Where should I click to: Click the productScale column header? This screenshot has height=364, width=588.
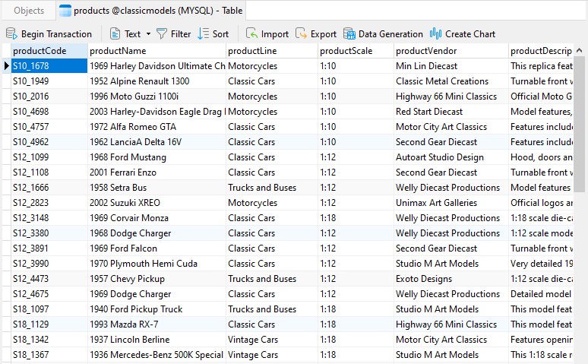pos(356,51)
